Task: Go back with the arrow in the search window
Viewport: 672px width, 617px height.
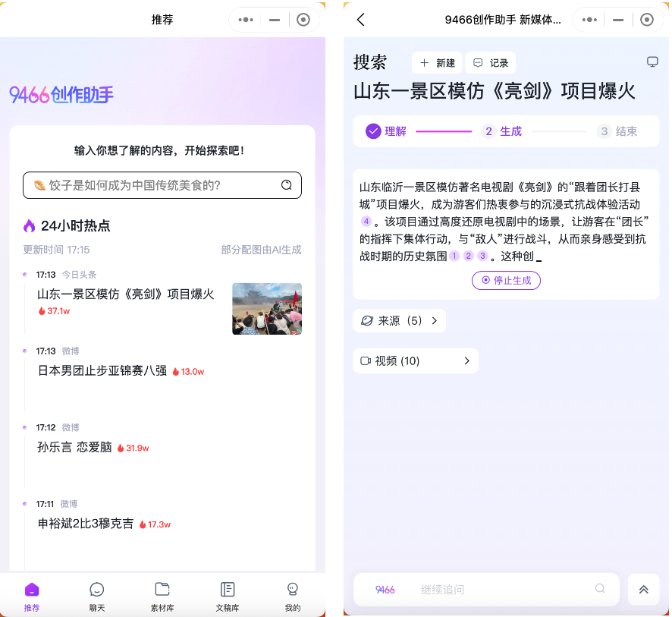Action: (x=361, y=20)
